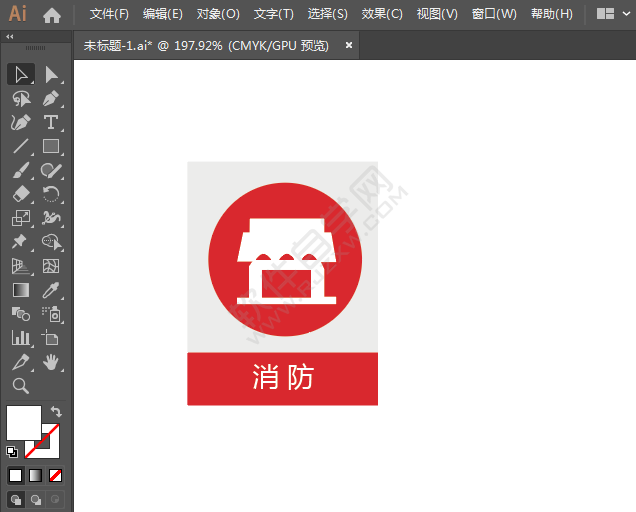This screenshot has width=636, height=512.
Task: Select the Artboard tool
Action: [x=51, y=338]
